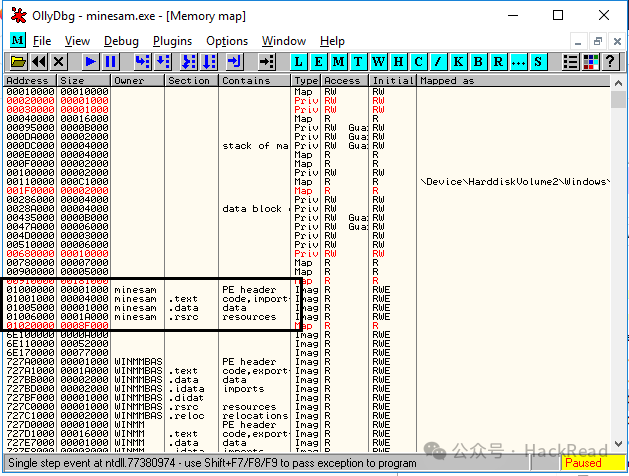Image resolution: width=629 pixels, height=476 pixels.
Task: Open Threads window with the T button
Action: tap(358, 62)
